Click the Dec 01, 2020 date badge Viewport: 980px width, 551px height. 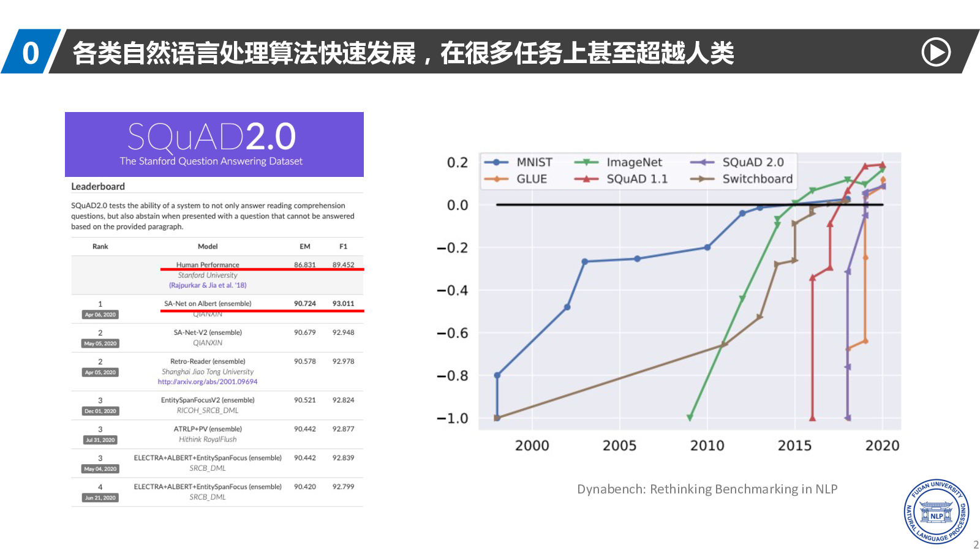100,411
